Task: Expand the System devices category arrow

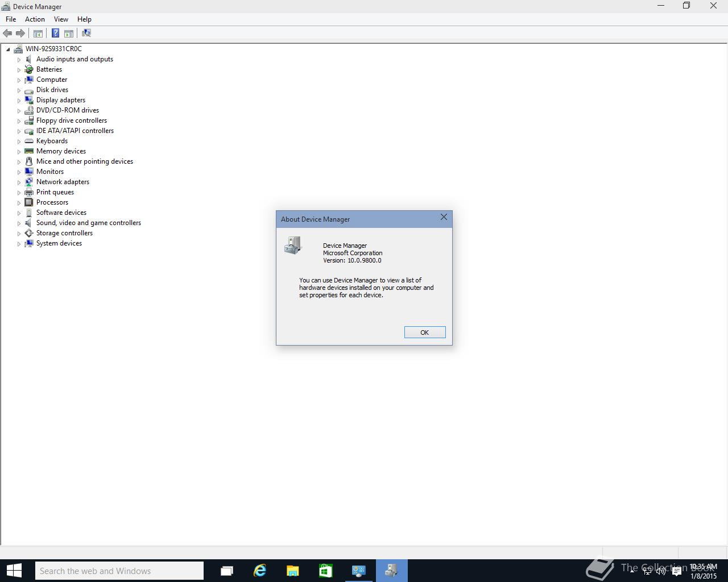Action: (x=19, y=244)
